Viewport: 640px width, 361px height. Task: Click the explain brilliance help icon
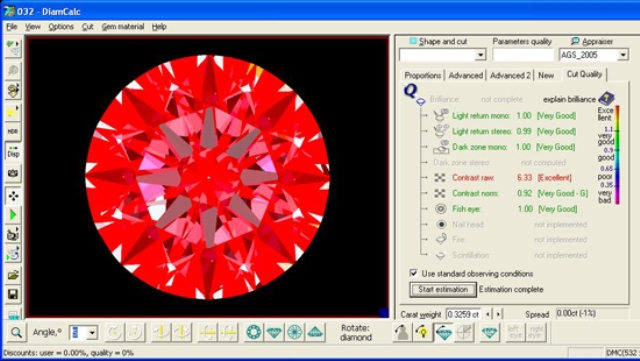(606, 98)
